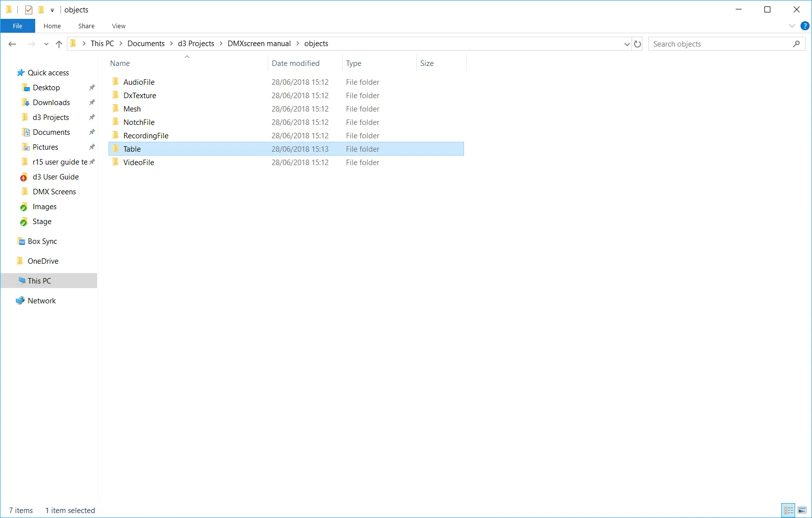Open the DMX Screens folder in sidebar
The width and height of the screenshot is (812, 518).
click(x=54, y=191)
